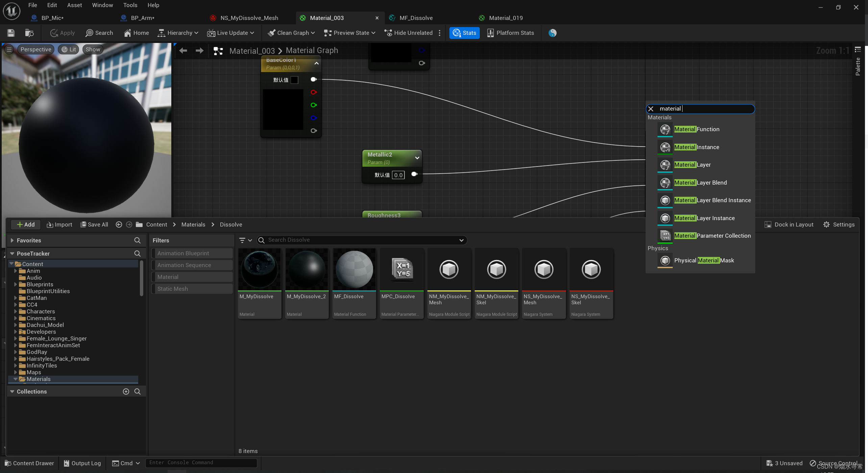Open Platform Stats panel
This screenshot has height=473, width=868.
coord(511,33)
